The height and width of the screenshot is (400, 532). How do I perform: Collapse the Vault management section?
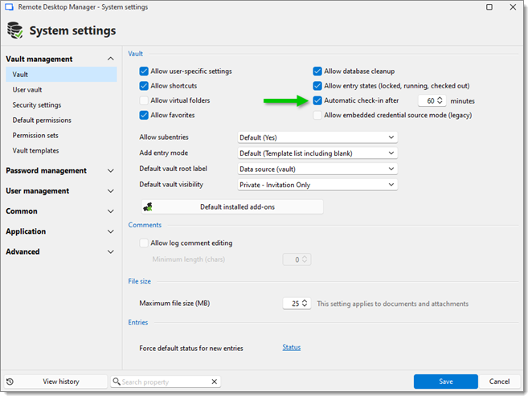(110, 59)
